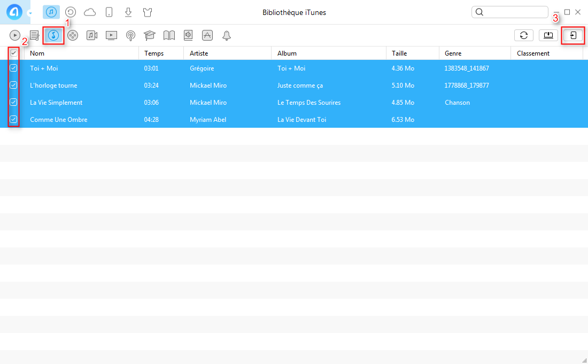Sort by the Nom column header

pos(81,53)
